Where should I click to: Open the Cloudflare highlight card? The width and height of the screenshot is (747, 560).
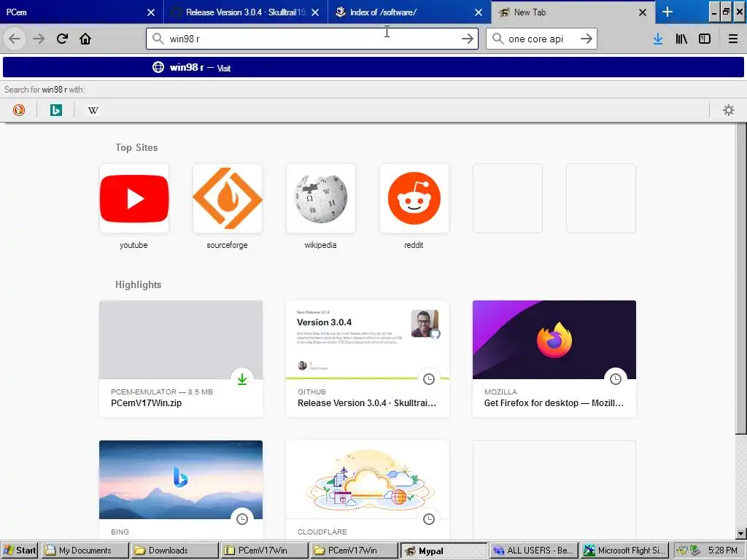(x=368, y=490)
